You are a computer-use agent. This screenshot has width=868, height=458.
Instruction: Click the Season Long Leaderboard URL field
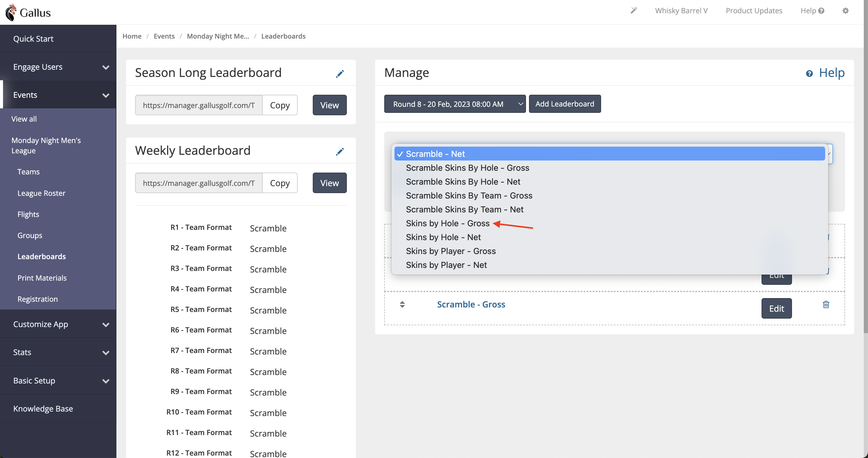point(199,105)
